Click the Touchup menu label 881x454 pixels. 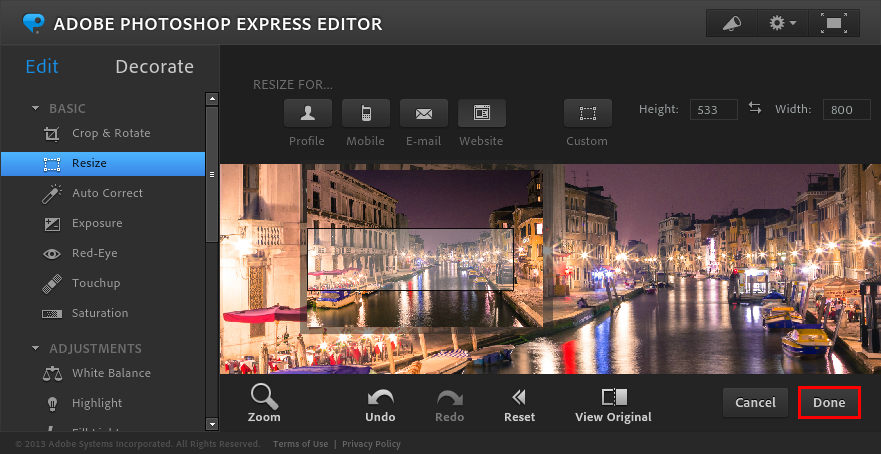pyautogui.click(x=96, y=283)
